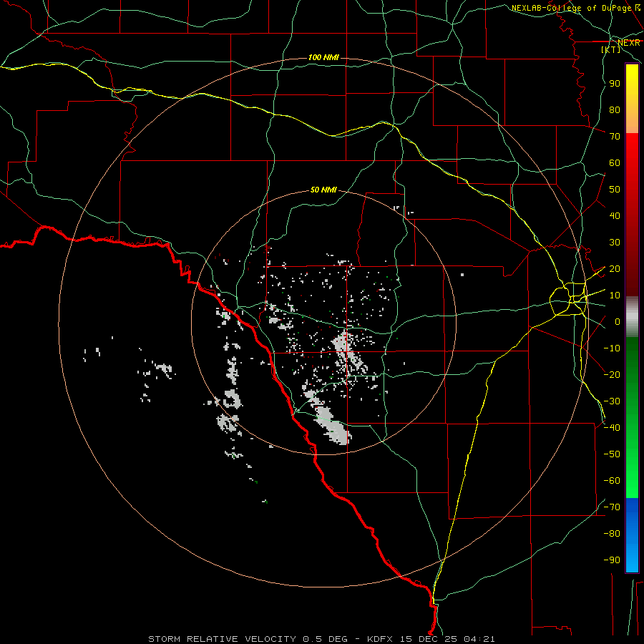This screenshot has width=644, height=644.
Task: Select the -40 value on velocity scale
Action: point(612,428)
